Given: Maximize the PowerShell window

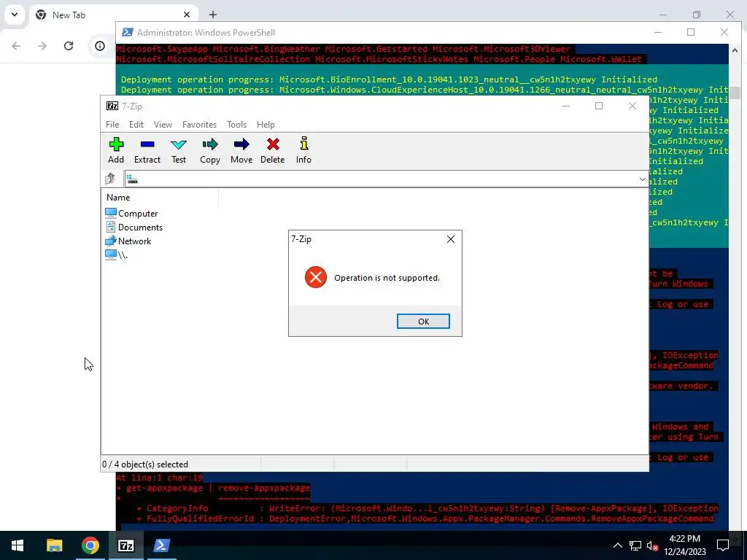Looking at the screenshot, I should 691,32.
